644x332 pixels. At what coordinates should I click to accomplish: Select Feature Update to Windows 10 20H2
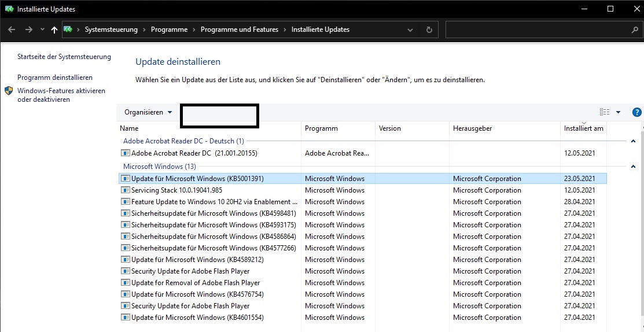click(363, 201)
